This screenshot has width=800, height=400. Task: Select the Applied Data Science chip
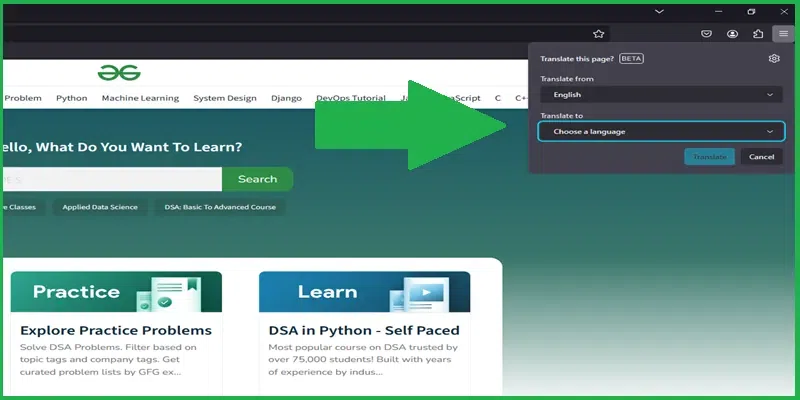(x=100, y=207)
